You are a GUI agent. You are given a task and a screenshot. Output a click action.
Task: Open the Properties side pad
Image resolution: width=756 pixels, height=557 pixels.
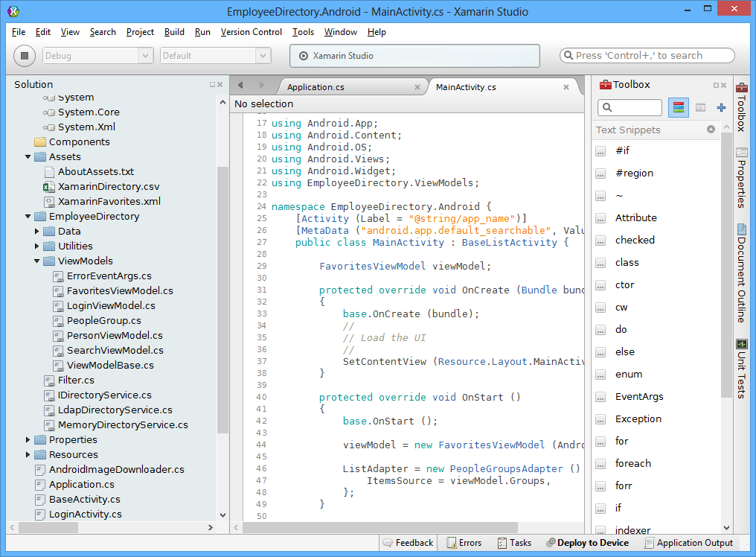pos(742,178)
